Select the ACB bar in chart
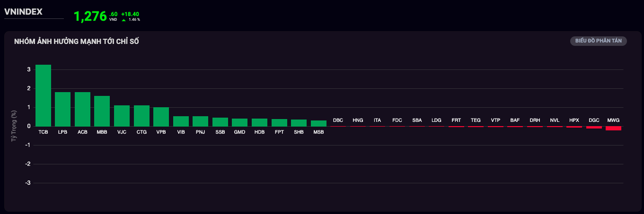The image size is (644, 214). [x=82, y=109]
